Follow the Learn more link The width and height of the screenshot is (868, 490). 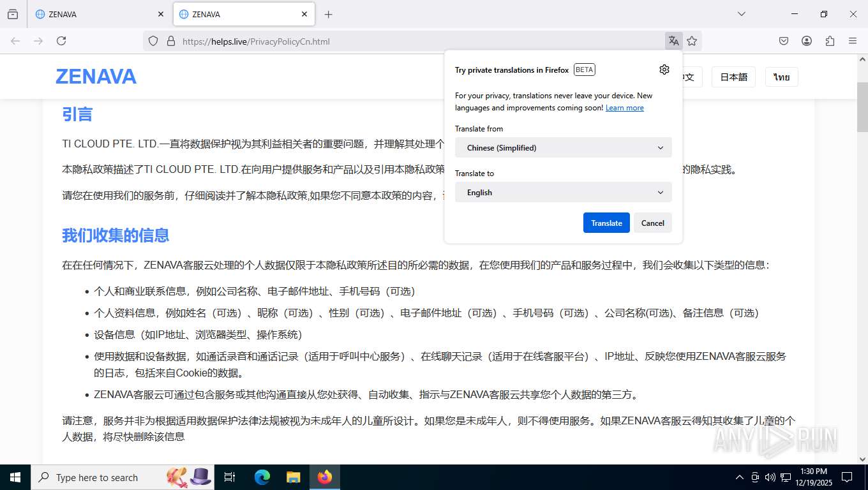pyautogui.click(x=625, y=108)
